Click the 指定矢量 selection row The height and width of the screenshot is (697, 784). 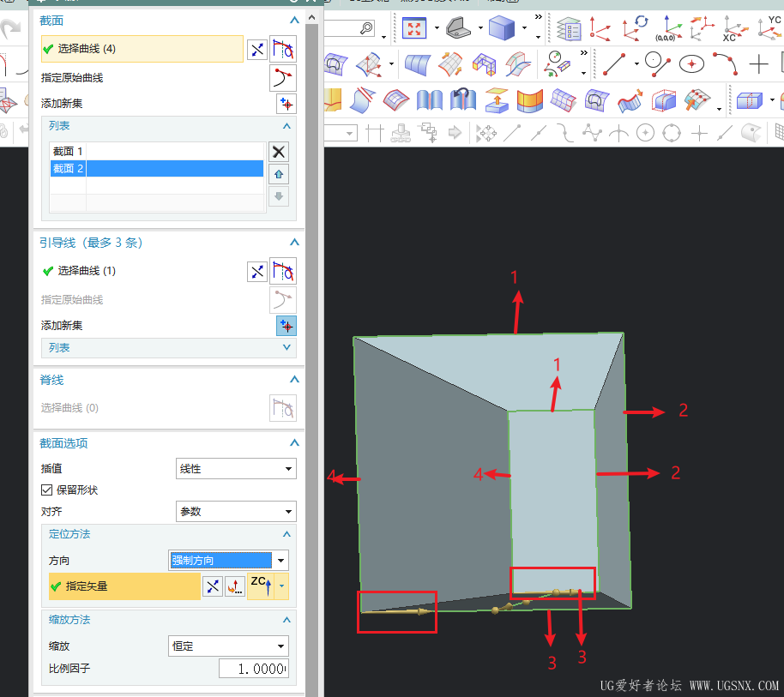[x=124, y=586]
